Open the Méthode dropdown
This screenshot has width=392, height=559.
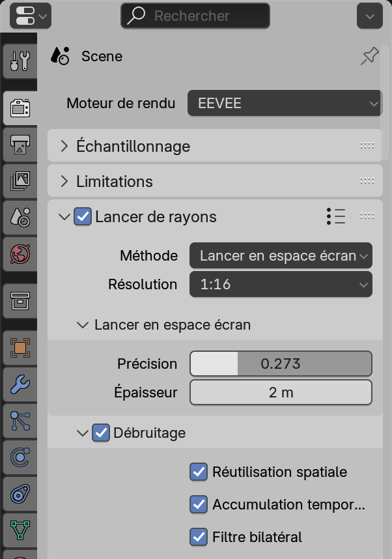(280, 255)
